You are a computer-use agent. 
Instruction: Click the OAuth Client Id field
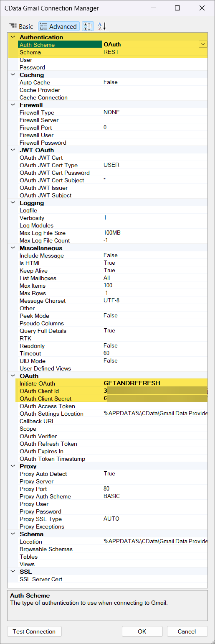point(154,391)
